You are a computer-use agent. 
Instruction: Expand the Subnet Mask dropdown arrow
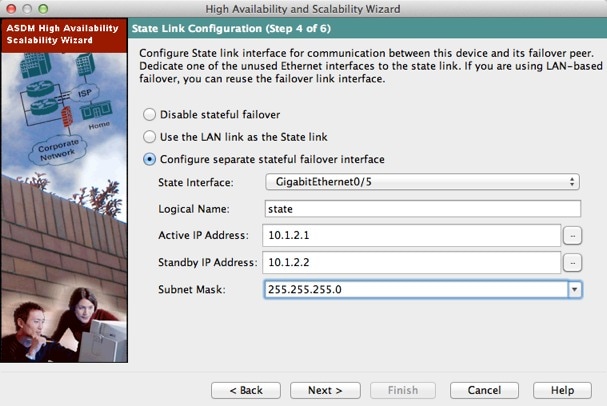point(575,290)
